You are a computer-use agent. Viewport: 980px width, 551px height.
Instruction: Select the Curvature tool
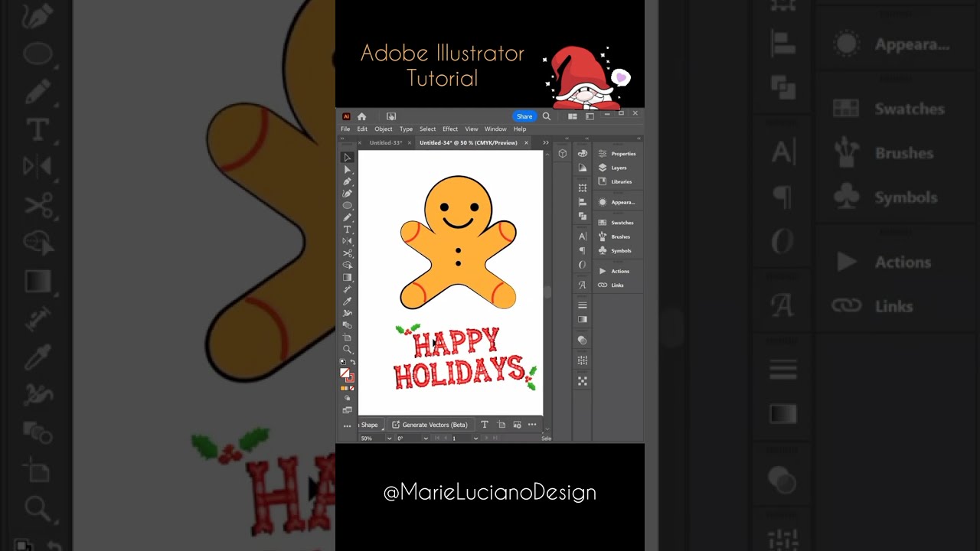point(347,193)
